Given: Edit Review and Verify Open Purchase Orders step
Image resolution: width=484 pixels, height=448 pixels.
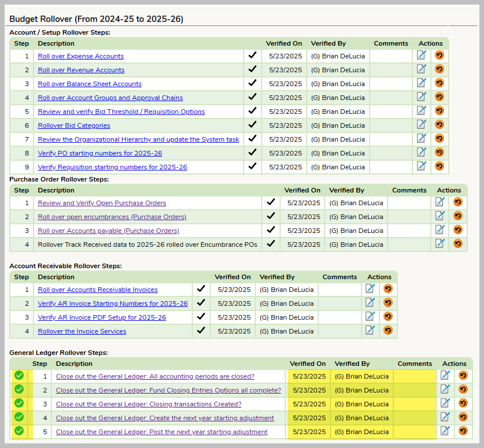Looking at the screenshot, I should (440, 202).
